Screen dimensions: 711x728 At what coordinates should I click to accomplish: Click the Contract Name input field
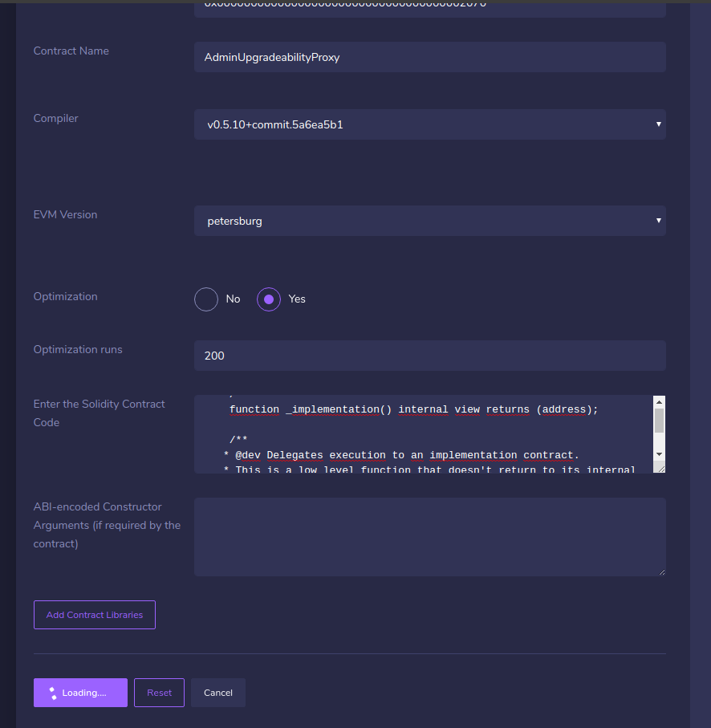[x=430, y=57]
